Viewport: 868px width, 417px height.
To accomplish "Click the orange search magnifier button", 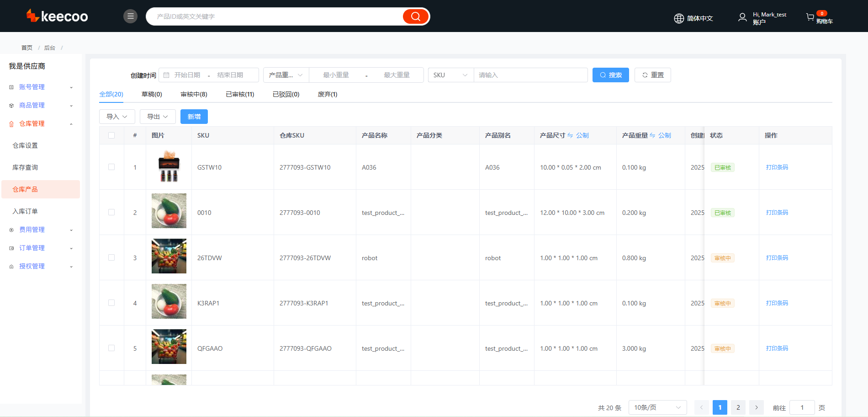I will click(x=415, y=16).
